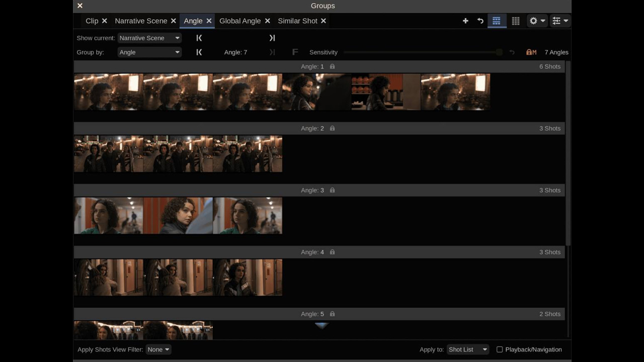Close the Angle tab
This screenshot has width=644, height=362.
209,21
